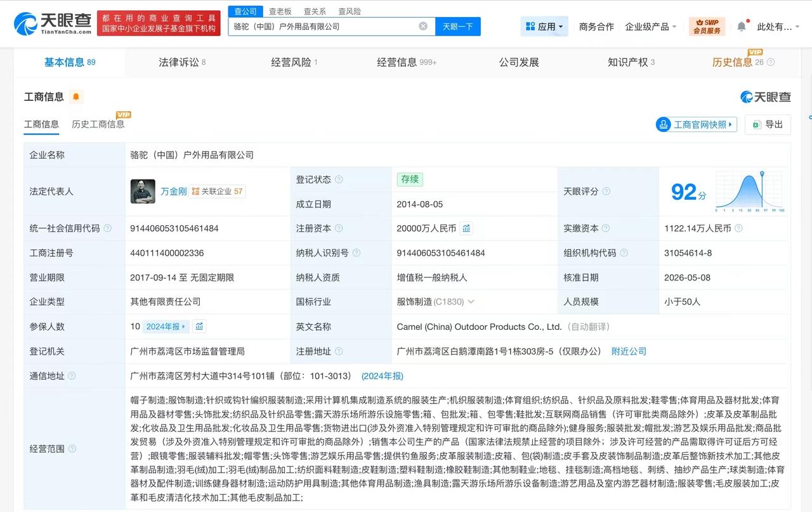Click the 组织机构代码 value 31054614-8
This screenshot has height=512, width=812.
(x=688, y=253)
